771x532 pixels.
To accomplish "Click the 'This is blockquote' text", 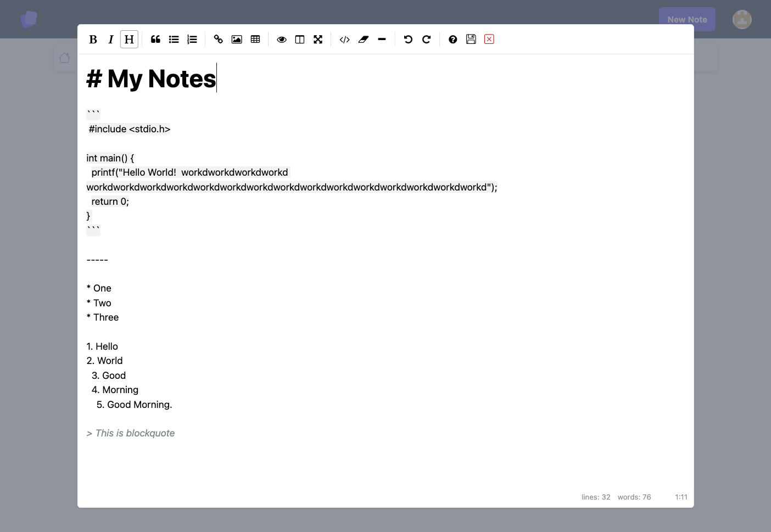I will [135, 433].
